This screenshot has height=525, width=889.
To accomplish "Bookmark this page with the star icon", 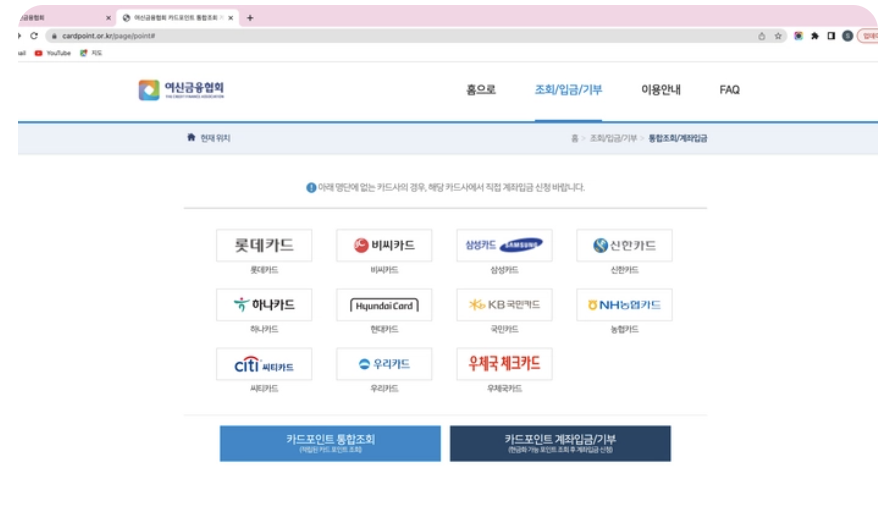I will 778,36.
